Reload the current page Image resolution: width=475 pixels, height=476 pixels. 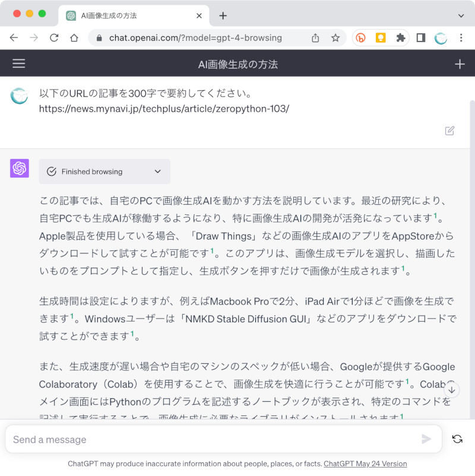point(54,38)
